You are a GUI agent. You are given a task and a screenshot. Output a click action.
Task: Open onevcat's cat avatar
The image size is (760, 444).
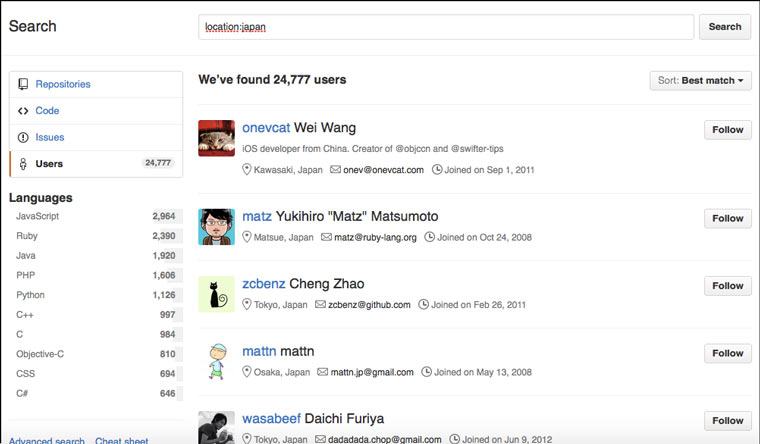click(216, 138)
